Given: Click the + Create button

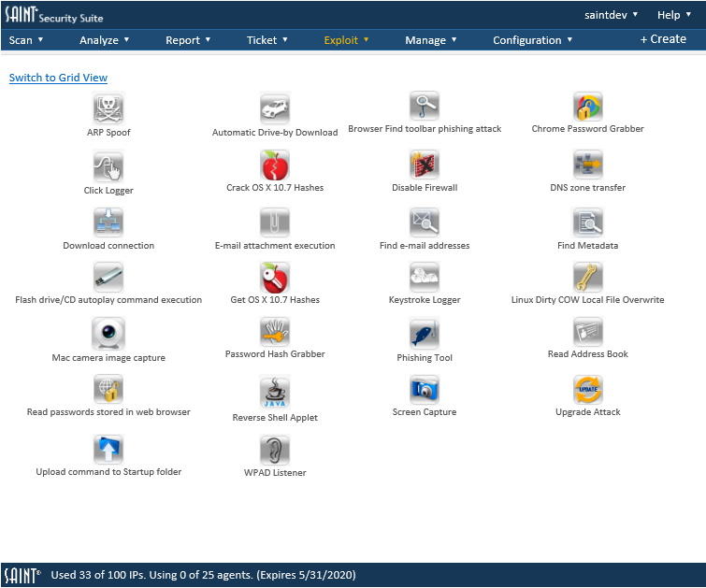Looking at the screenshot, I should (x=663, y=39).
